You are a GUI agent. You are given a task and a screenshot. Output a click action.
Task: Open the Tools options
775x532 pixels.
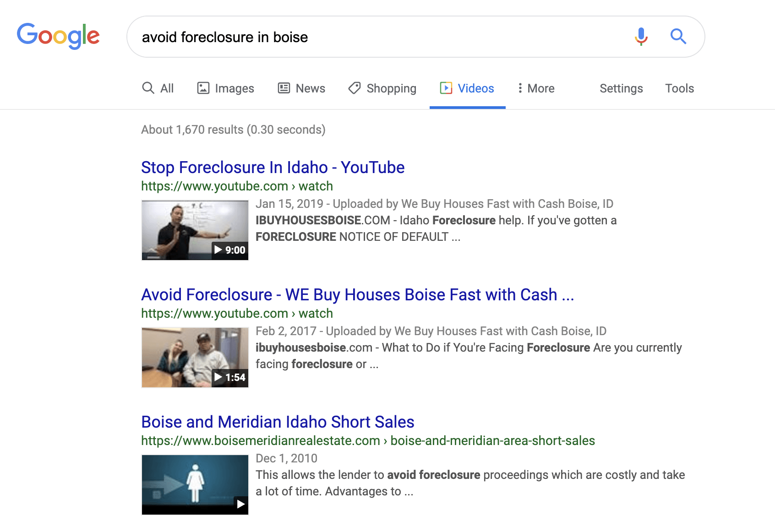click(679, 88)
